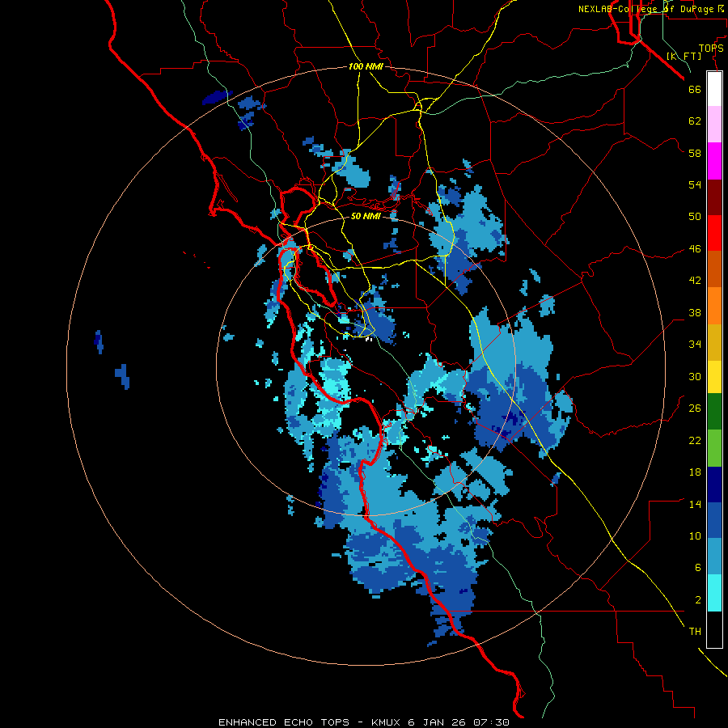728x728 pixels.
Task: Click the light green legend swatch near 22
Action: pos(714,447)
